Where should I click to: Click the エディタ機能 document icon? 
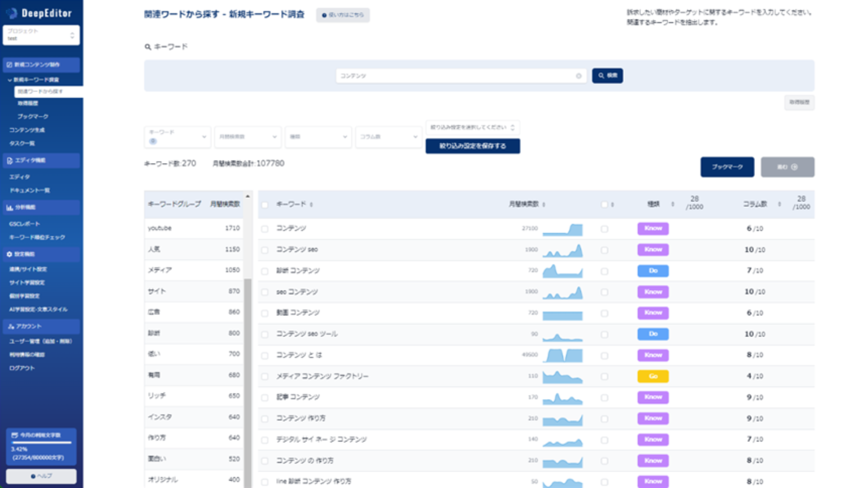point(9,160)
